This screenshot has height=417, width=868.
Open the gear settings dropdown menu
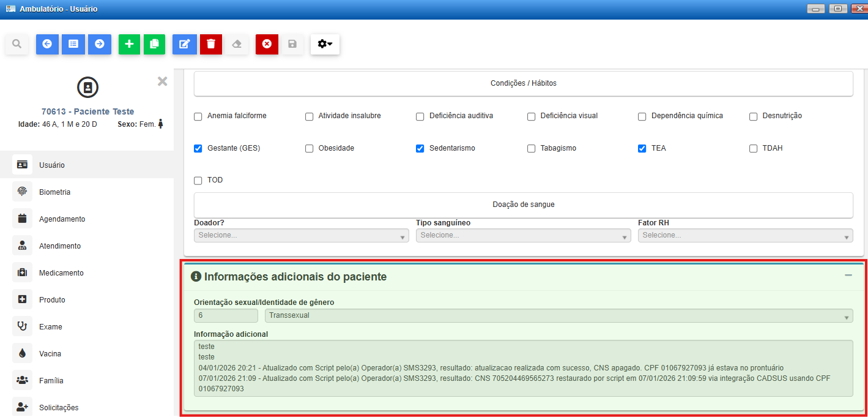coord(325,44)
